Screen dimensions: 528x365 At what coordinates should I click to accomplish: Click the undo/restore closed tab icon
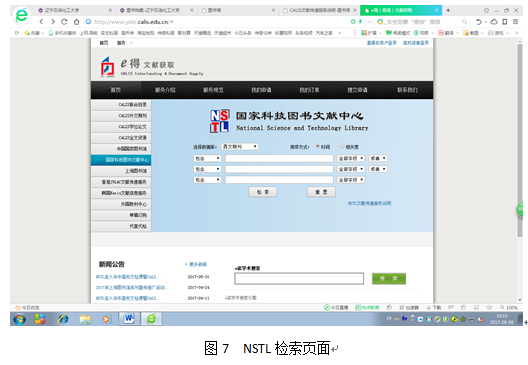pos(479,22)
